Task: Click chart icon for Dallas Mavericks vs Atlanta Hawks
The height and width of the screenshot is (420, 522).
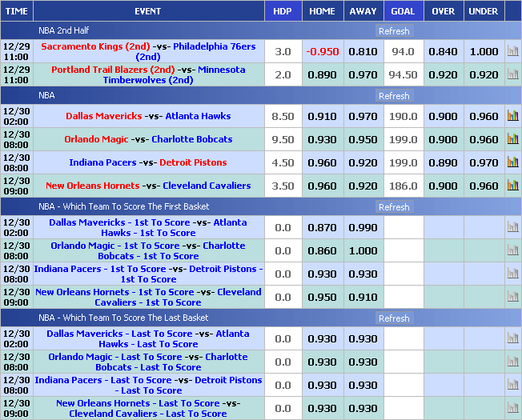Action: 512,116
